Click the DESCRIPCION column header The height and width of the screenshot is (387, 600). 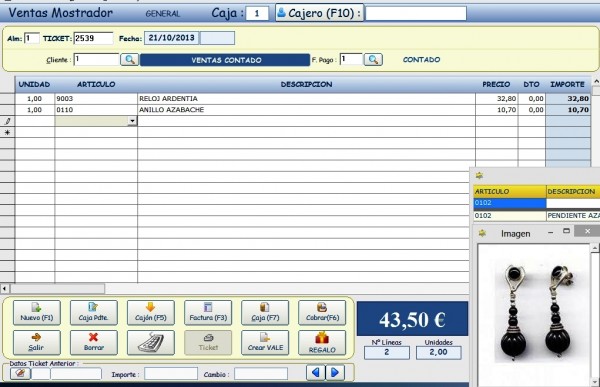pyautogui.click(x=306, y=84)
